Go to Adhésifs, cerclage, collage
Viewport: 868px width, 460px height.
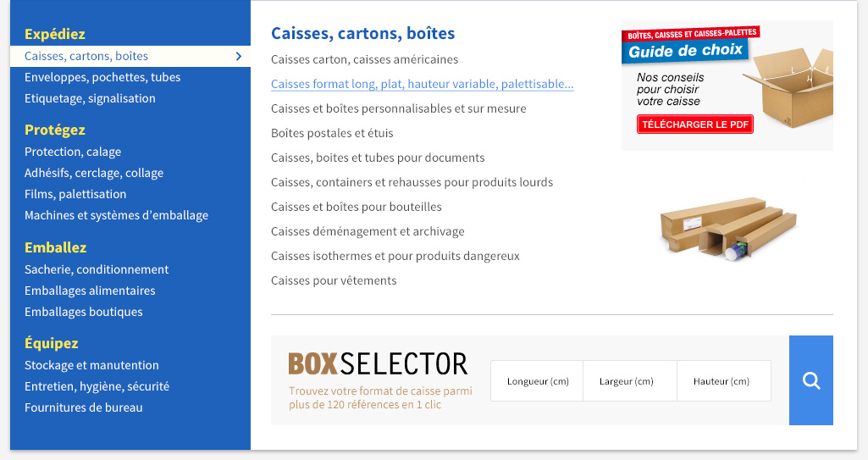94,173
